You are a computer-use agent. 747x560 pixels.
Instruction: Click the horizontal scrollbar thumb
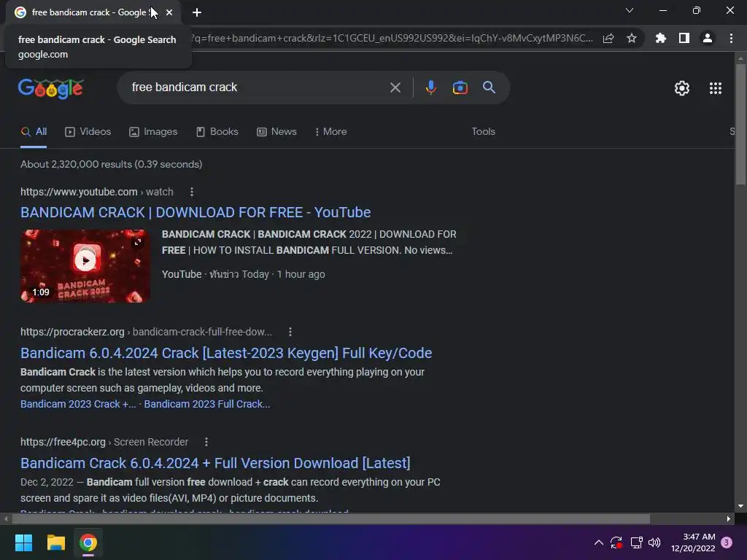coord(330,518)
